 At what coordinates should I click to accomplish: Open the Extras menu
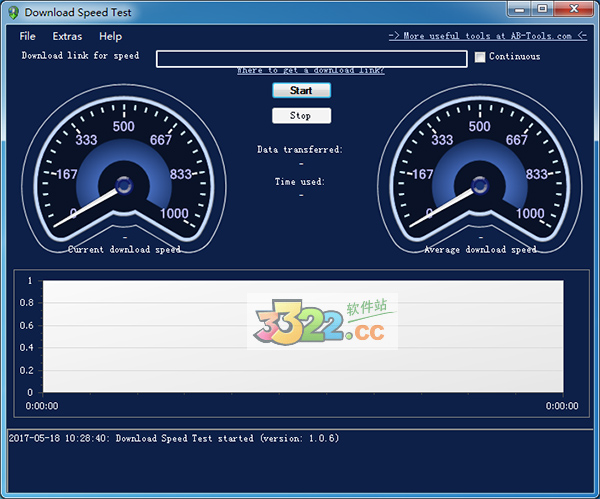click(67, 36)
